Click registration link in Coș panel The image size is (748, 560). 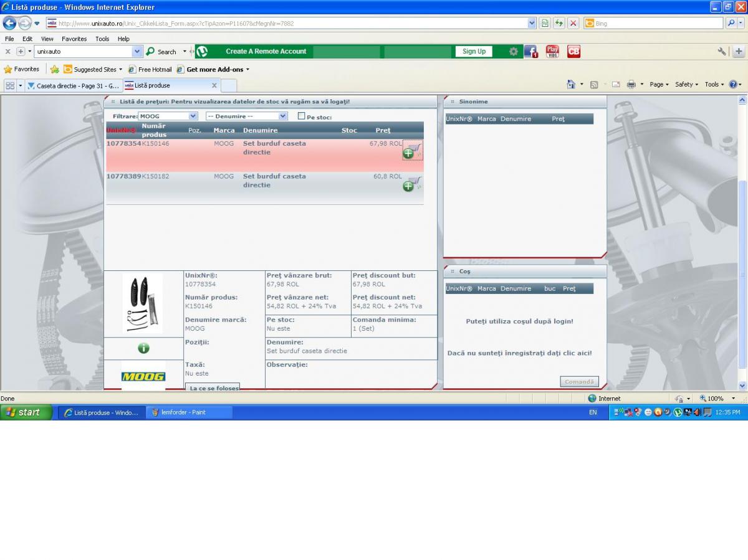tap(519, 353)
